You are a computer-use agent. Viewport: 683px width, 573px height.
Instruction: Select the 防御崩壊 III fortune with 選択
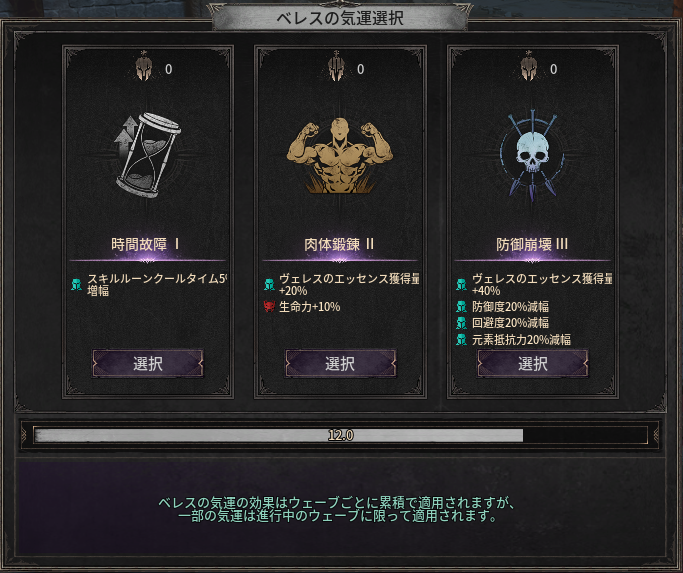click(533, 363)
